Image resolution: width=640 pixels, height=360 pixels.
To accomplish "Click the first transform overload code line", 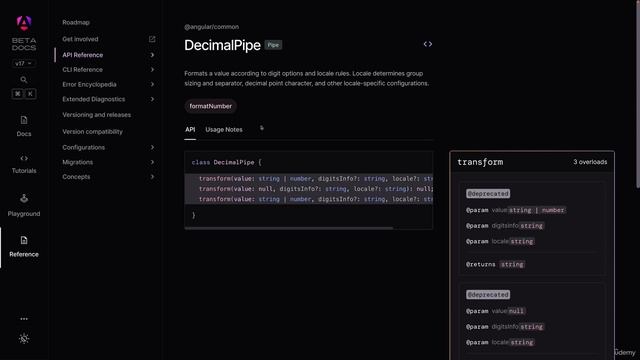I will (309, 179).
